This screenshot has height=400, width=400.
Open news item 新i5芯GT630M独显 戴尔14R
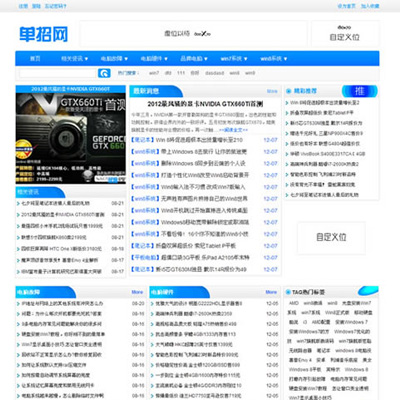(x=201, y=269)
